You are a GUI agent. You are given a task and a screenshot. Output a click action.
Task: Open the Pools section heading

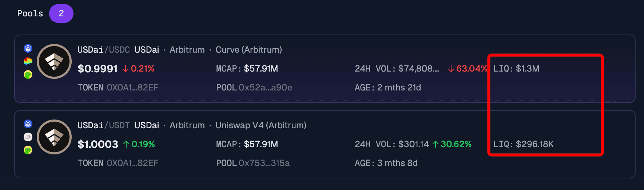[30, 13]
